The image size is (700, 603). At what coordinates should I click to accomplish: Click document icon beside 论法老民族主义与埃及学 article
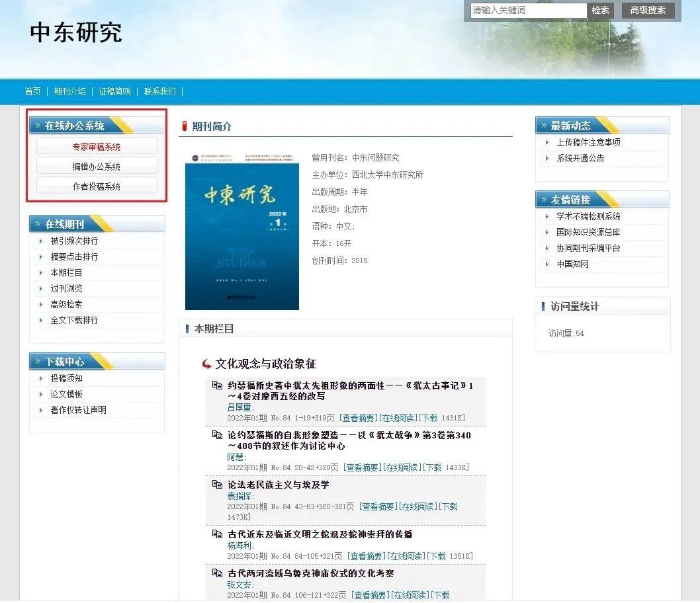click(x=217, y=485)
